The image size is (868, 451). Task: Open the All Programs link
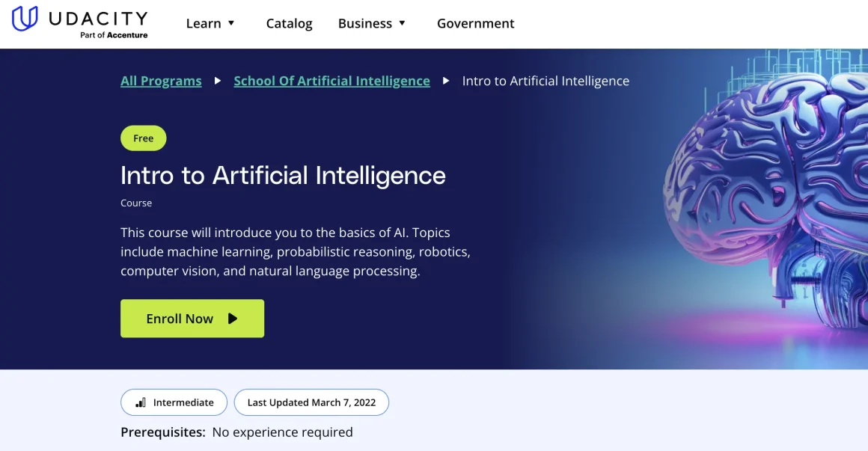coord(161,81)
